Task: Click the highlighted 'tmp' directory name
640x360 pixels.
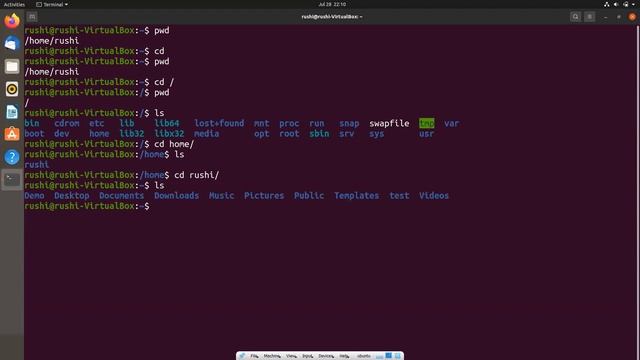Action: pyautogui.click(x=427, y=123)
